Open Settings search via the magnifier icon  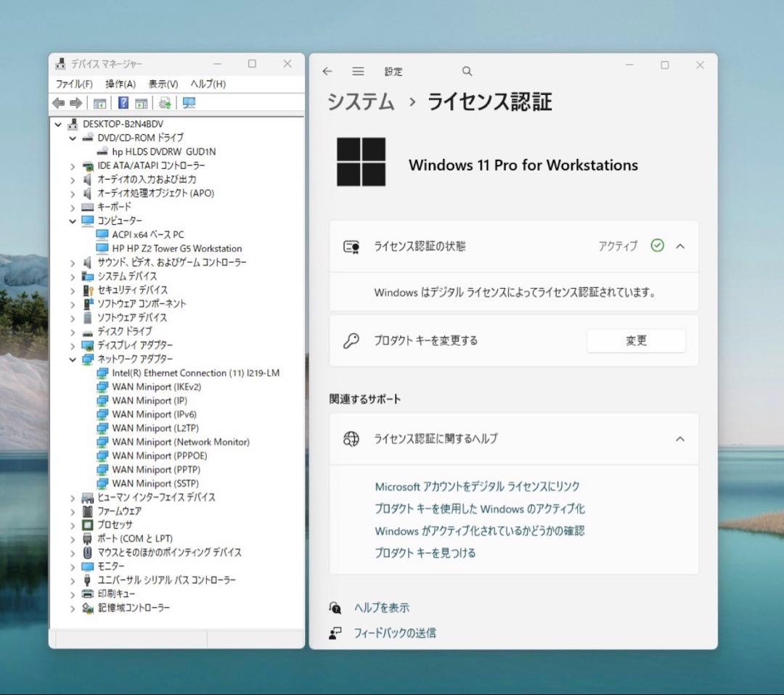(467, 71)
